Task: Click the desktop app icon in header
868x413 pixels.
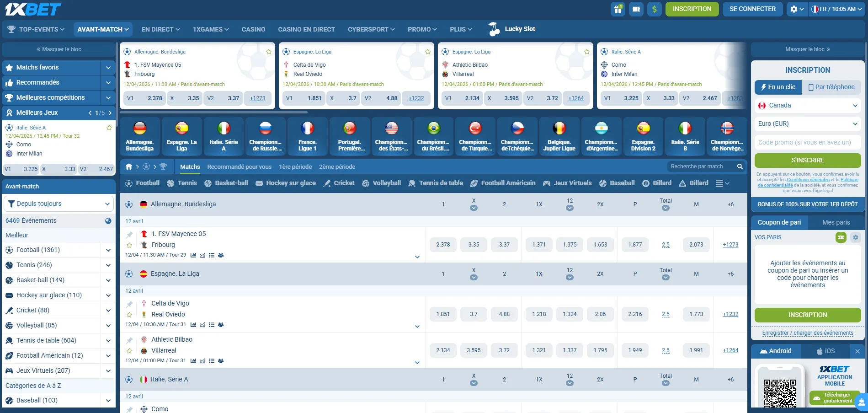Action: (x=636, y=9)
